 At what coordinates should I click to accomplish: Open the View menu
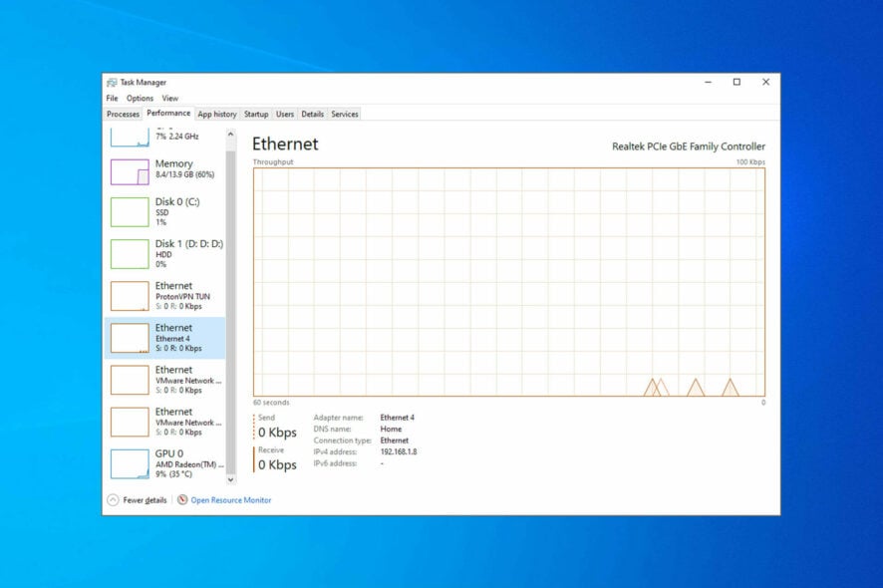tap(169, 98)
